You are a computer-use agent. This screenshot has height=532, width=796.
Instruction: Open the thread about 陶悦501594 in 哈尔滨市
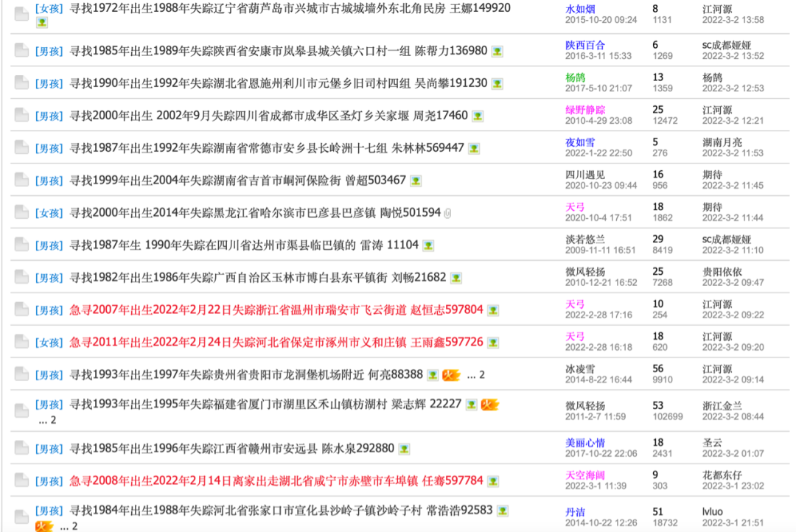[255, 213]
